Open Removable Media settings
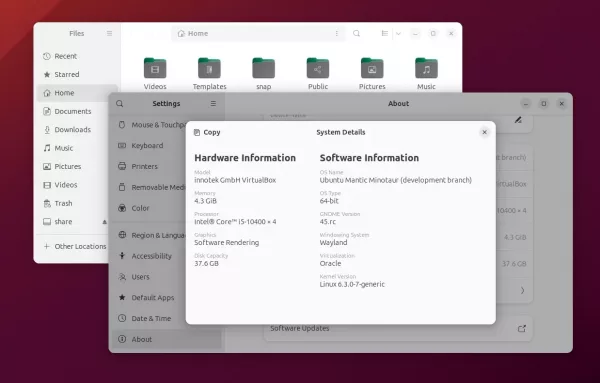Image resolution: width=600 pixels, height=383 pixels. [149, 187]
